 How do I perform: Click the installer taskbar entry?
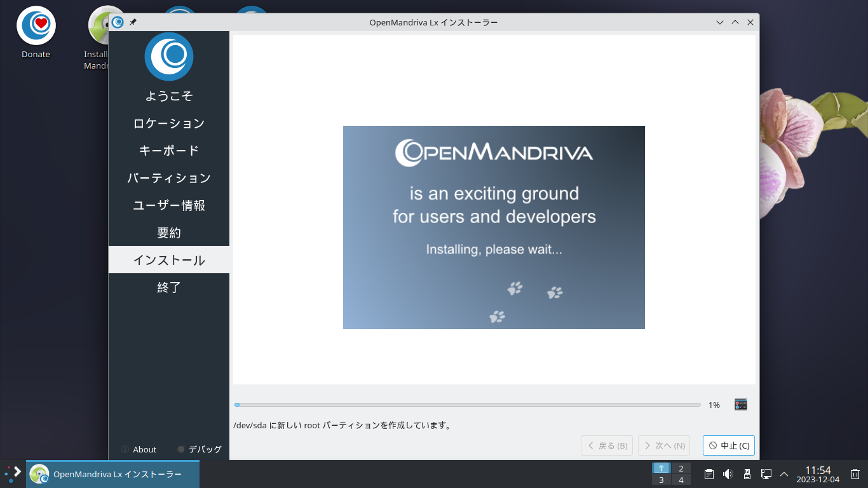tap(112, 474)
